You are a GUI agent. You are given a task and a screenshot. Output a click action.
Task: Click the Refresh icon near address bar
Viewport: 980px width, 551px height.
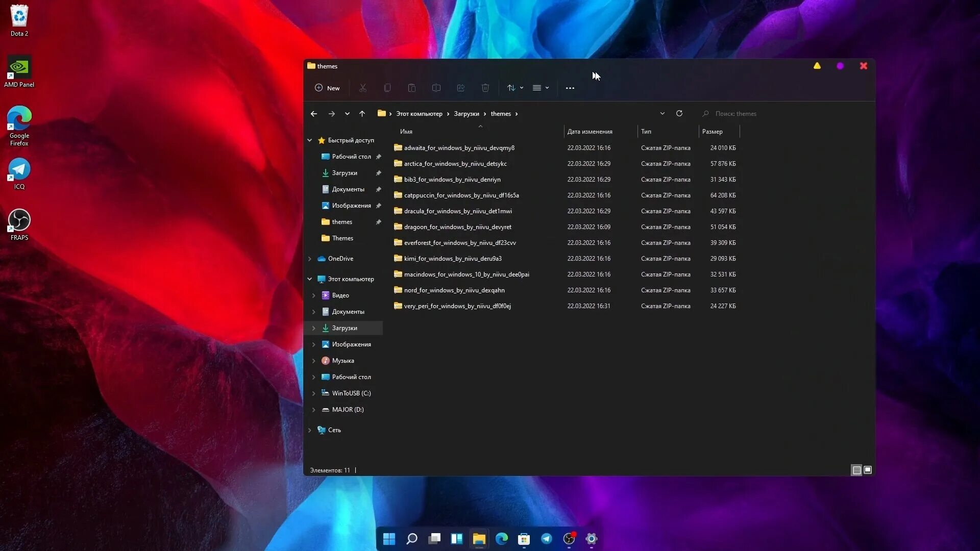pyautogui.click(x=679, y=113)
